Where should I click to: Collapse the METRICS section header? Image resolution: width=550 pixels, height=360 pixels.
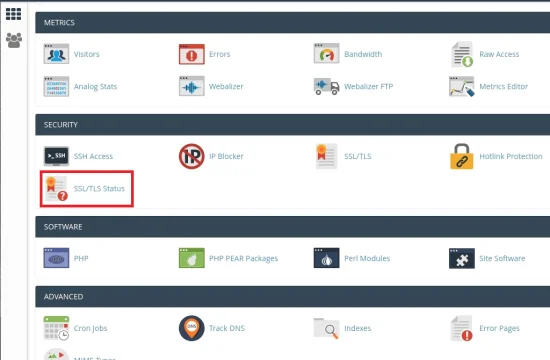point(293,22)
